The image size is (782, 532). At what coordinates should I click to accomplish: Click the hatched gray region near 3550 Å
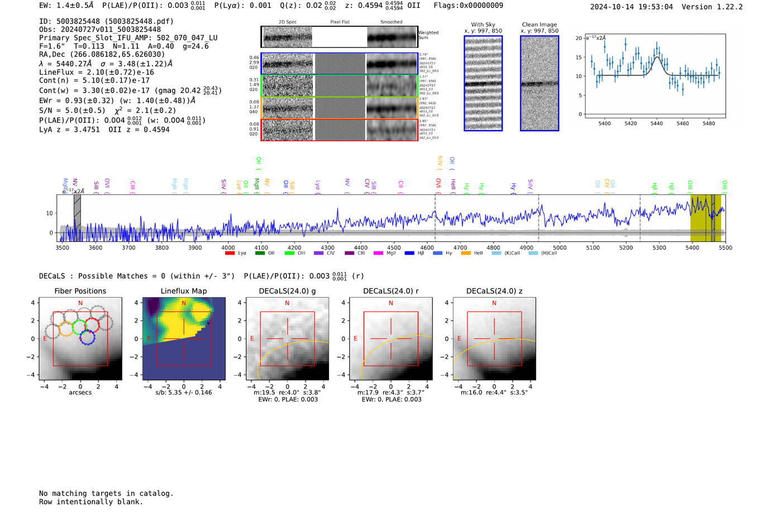click(x=77, y=218)
